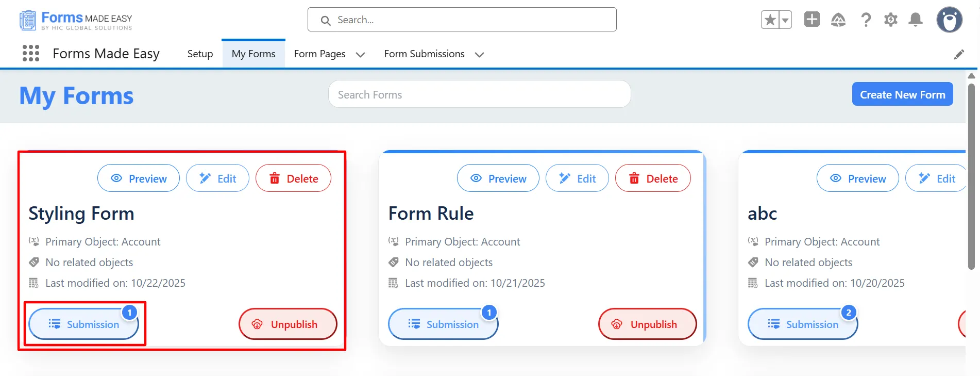Open the Help question mark icon
The height and width of the screenshot is (376, 980).
tap(866, 20)
